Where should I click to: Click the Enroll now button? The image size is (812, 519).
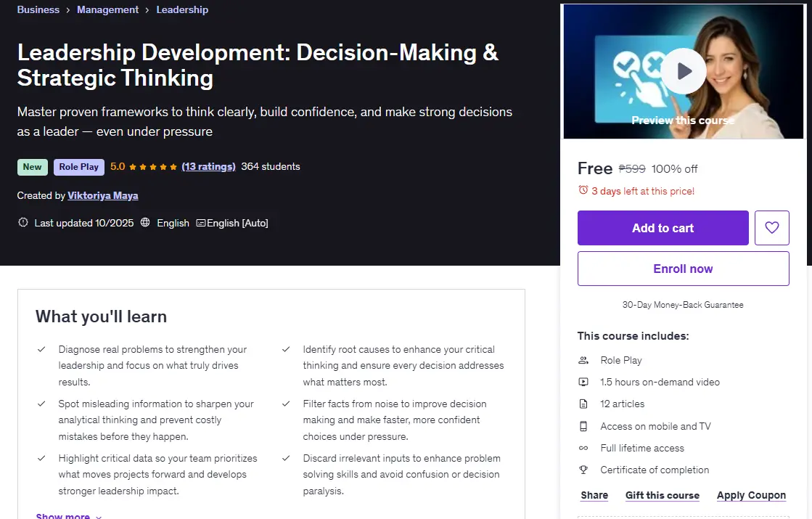683,269
